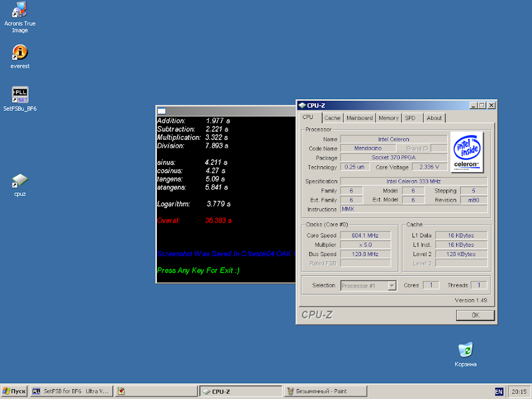Click the Press Any Key For Exit line

click(x=198, y=271)
